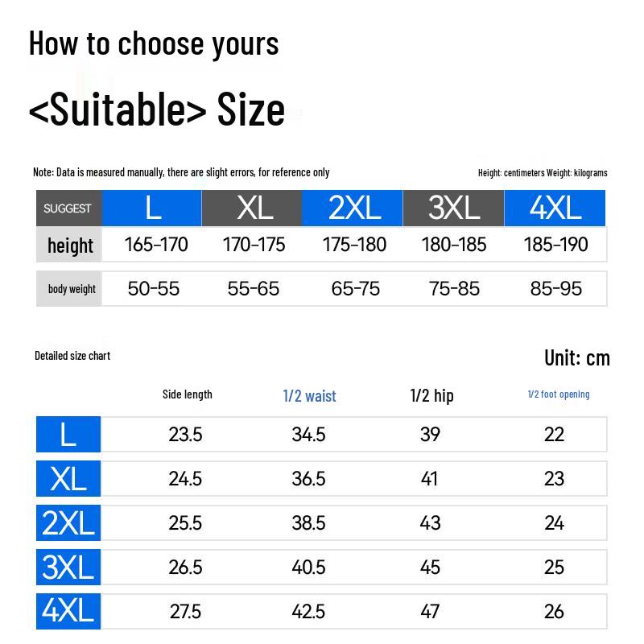The width and height of the screenshot is (644, 644).
Task: Click the "1/2 hip" column heading
Action: [x=431, y=395]
